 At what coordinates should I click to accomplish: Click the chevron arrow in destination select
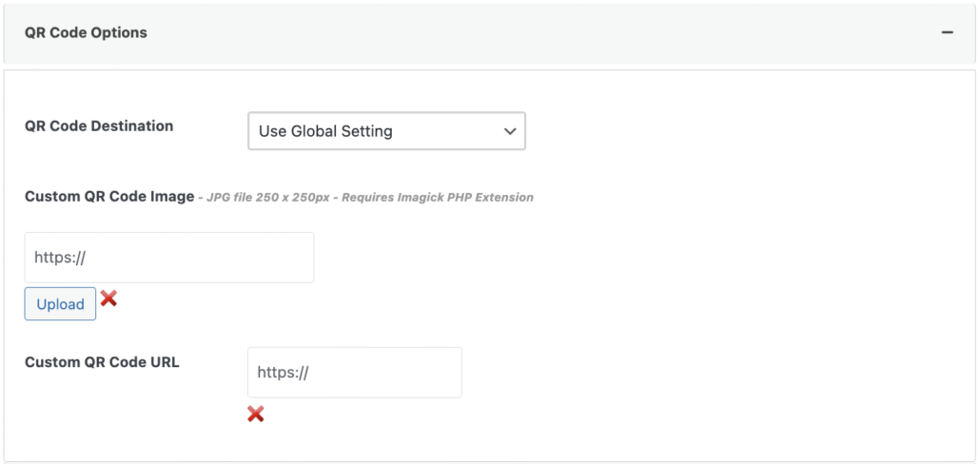click(509, 131)
